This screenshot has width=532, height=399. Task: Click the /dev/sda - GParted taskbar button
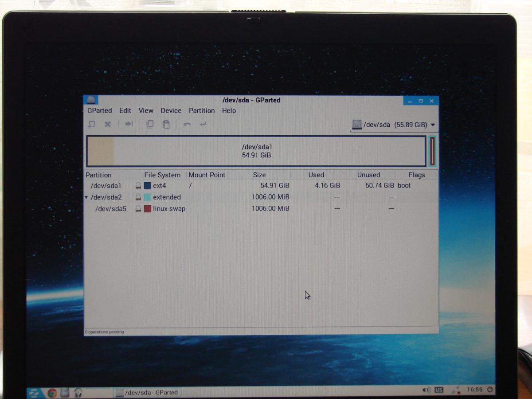pos(148,392)
